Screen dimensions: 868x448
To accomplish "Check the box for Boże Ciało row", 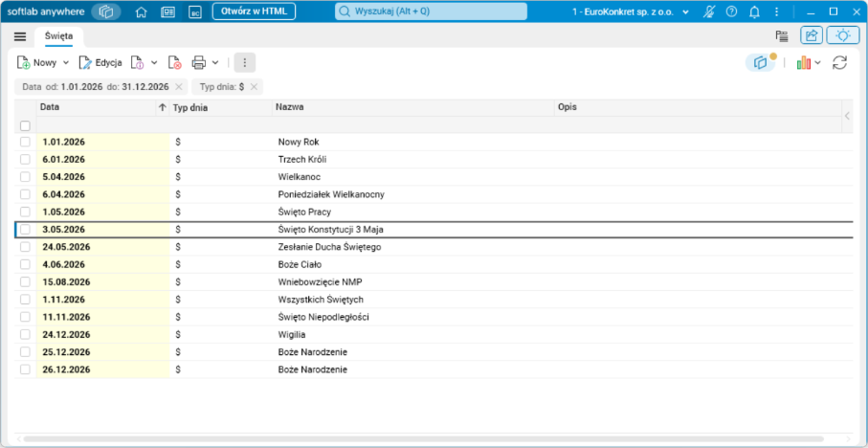I will (x=25, y=264).
